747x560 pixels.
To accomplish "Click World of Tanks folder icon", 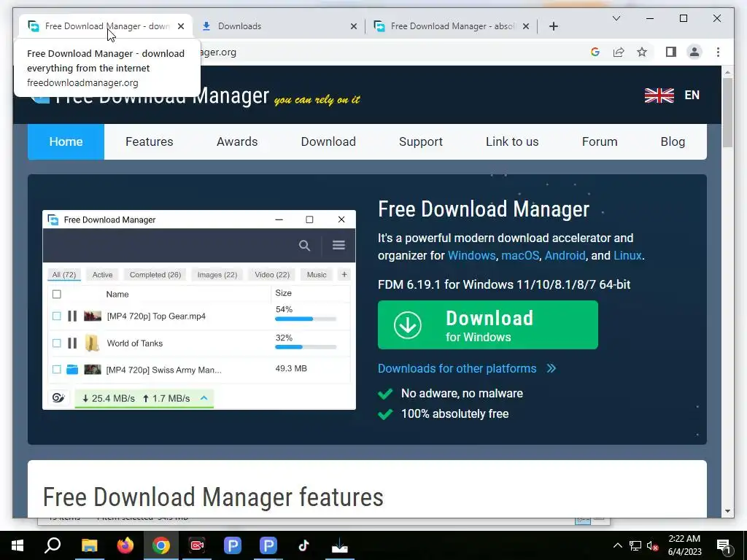I will pos(92,343).
